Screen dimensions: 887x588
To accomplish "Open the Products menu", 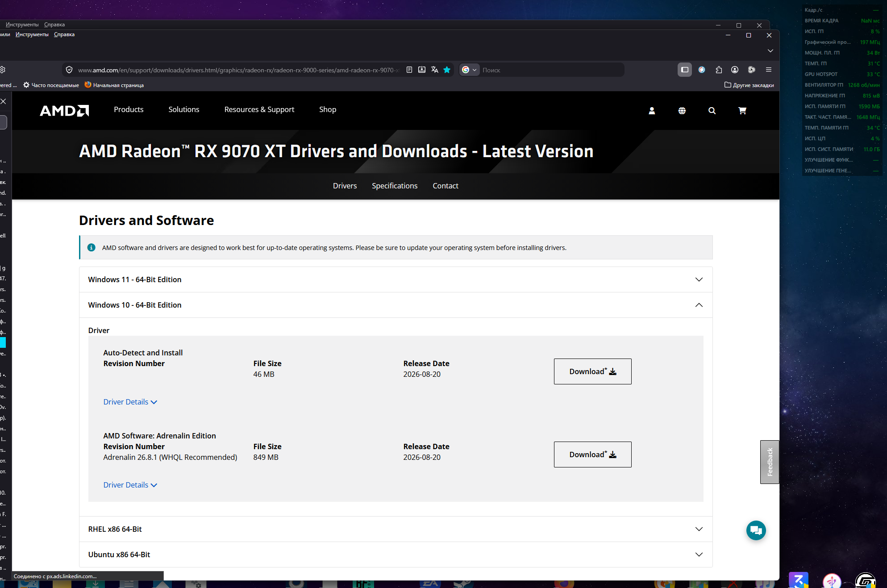I will point(129,109).
